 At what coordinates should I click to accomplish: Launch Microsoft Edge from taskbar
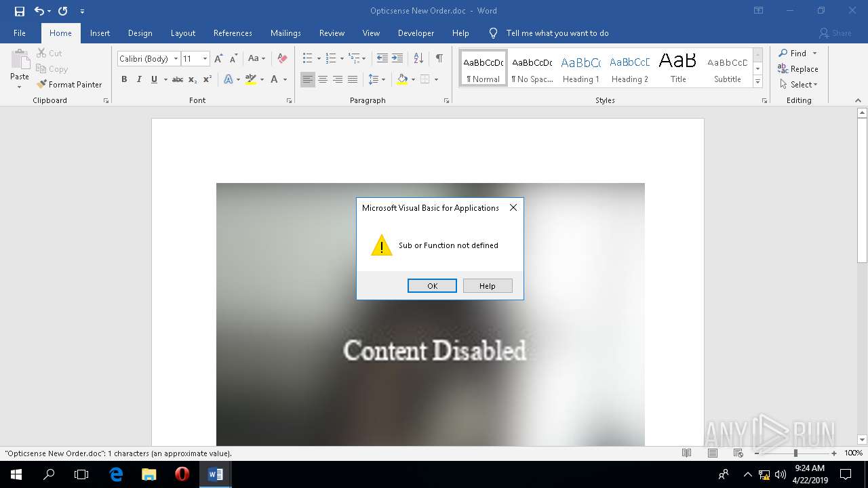pyautogui.click(x=116, y=474)
